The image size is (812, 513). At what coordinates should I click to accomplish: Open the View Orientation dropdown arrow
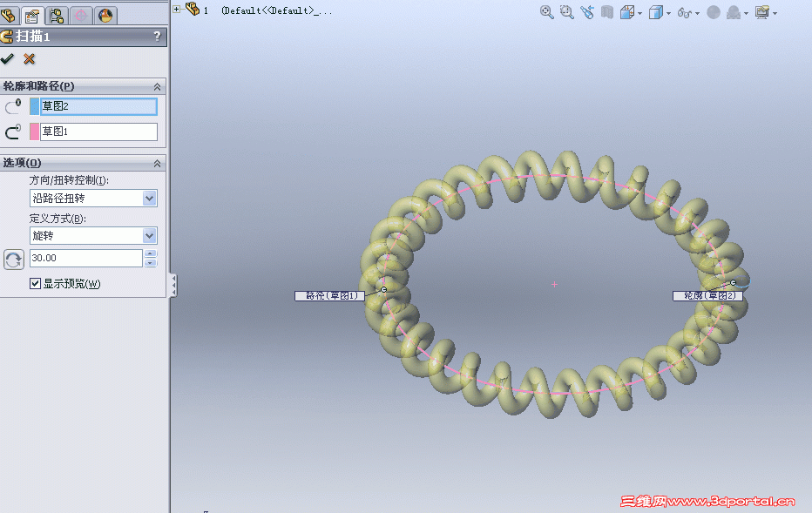pos(640,13)
